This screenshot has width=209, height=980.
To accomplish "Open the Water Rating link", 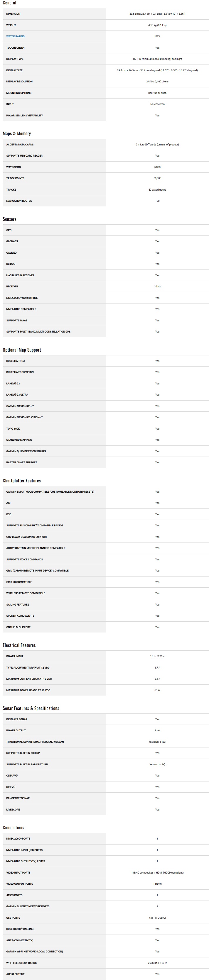I will pyautogui.click(x=15, y=37).
